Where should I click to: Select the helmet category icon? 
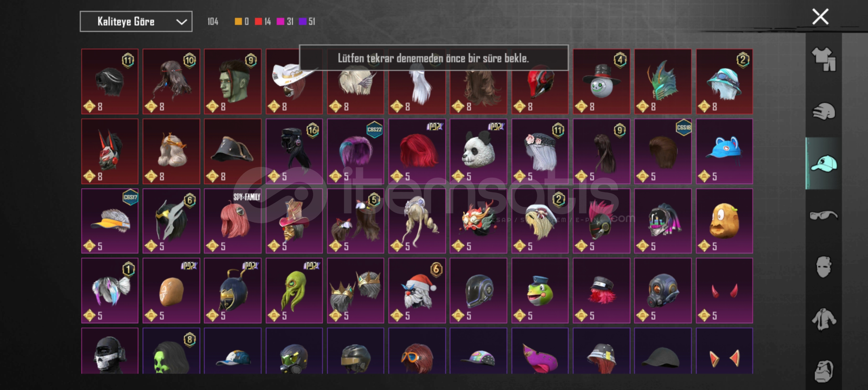coord(824,111)
